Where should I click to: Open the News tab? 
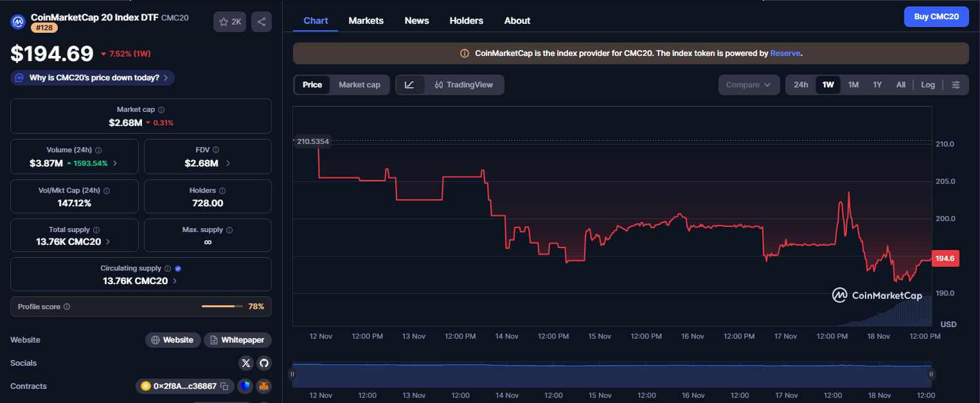point(416,21)
